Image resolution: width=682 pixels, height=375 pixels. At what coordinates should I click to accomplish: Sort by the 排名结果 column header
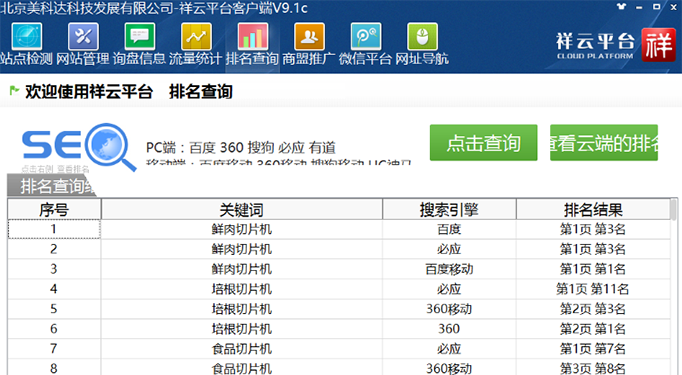(593, 210)
